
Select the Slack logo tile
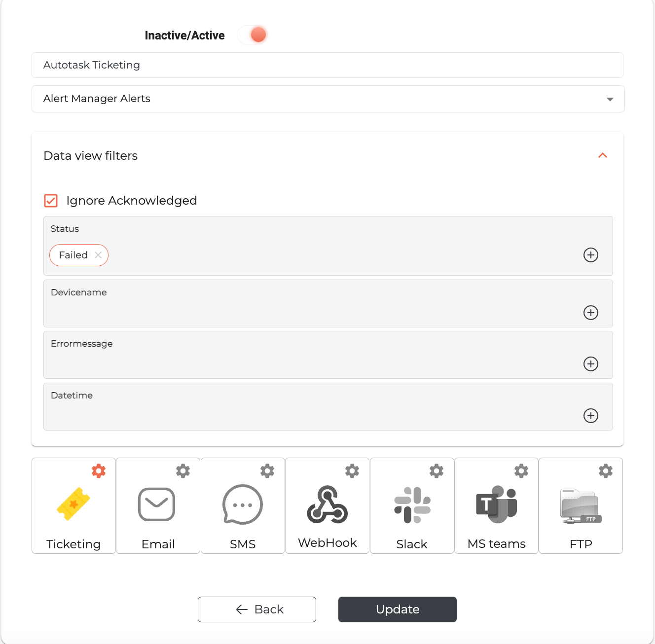[412, 505]
